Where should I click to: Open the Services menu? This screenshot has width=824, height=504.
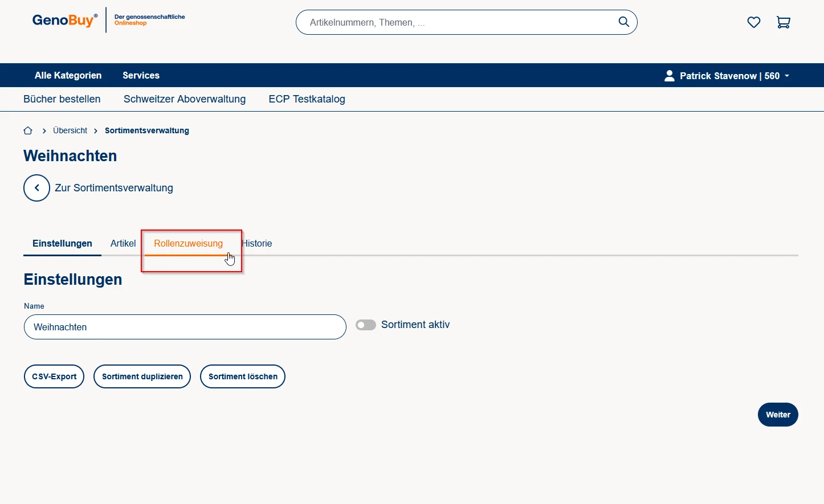coord(141,75)
